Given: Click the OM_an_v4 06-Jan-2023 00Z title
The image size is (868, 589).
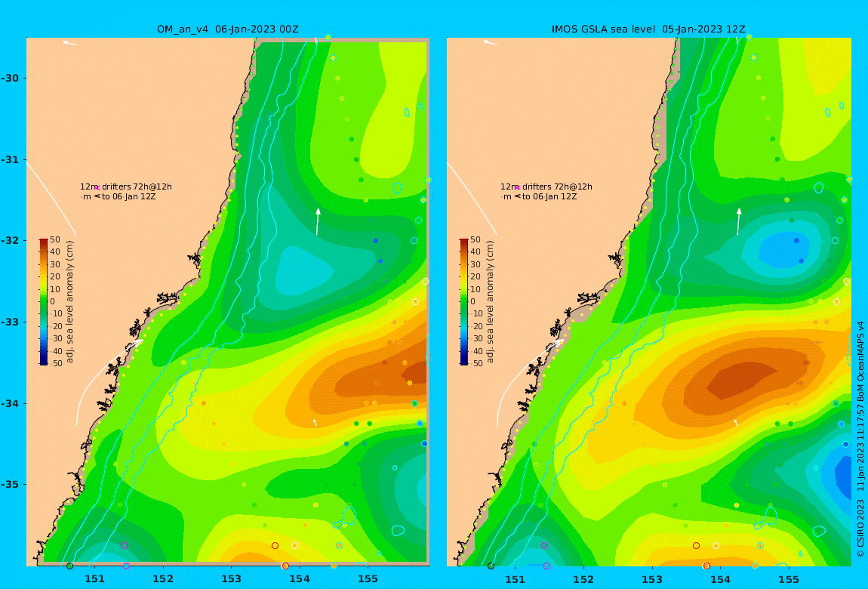Looking at the screenshot, I should 227,29.
